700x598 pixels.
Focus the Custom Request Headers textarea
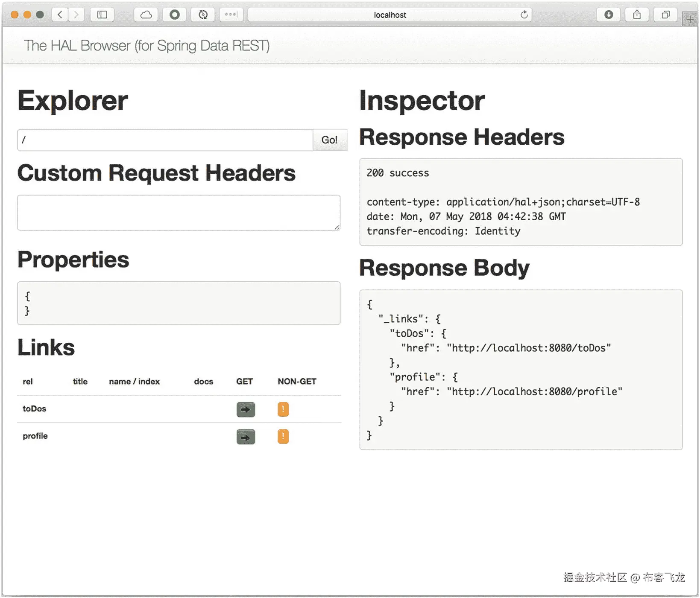(179, 213)
